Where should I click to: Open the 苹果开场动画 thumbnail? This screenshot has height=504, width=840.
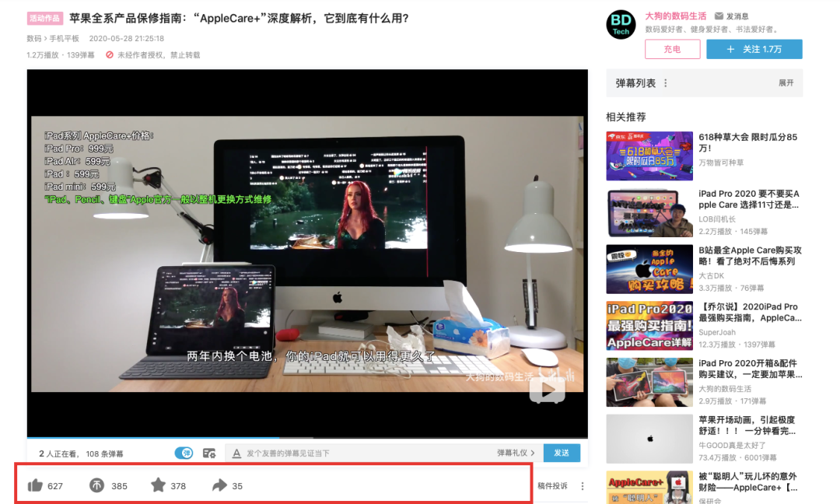649,439
